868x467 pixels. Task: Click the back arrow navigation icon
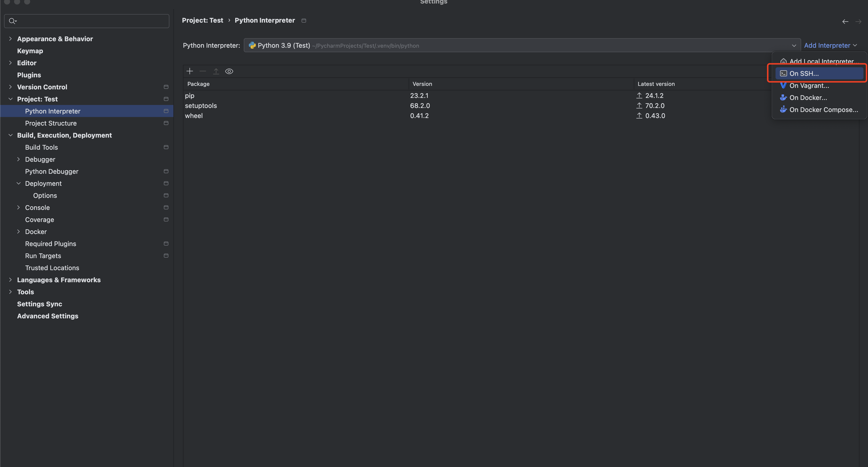[845, 22]
